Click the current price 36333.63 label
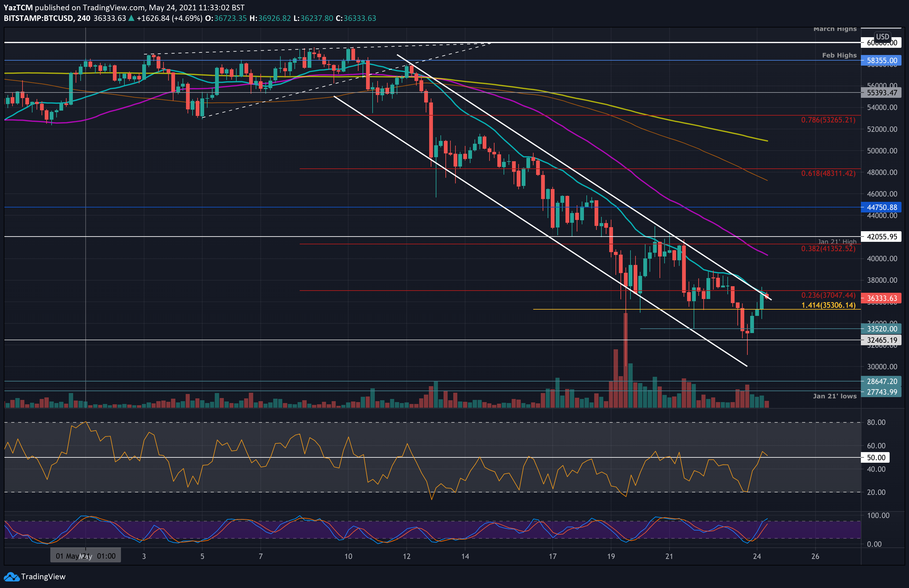Screen dimensions: 909x588 [x=881, y=298]
